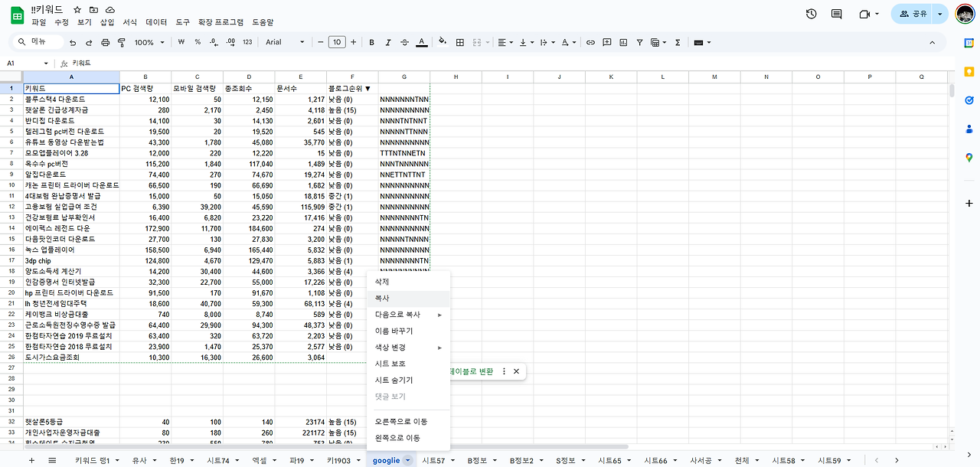Screen dimensions: 980x467
Task: Open Google Tasks in the side panel
Action: (969, 100)
